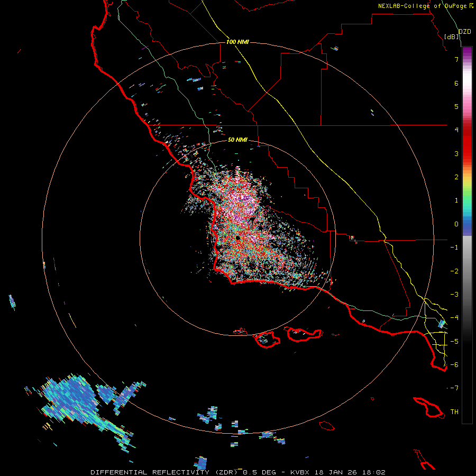
Task: Click the -1 value on color scale
Action: (454, 248)
